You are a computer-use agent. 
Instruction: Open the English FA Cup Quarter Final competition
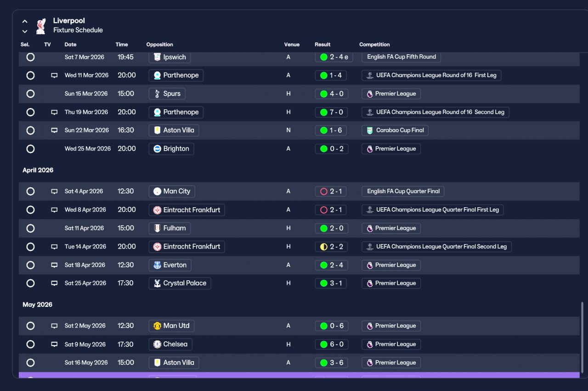tap(403, 191)
